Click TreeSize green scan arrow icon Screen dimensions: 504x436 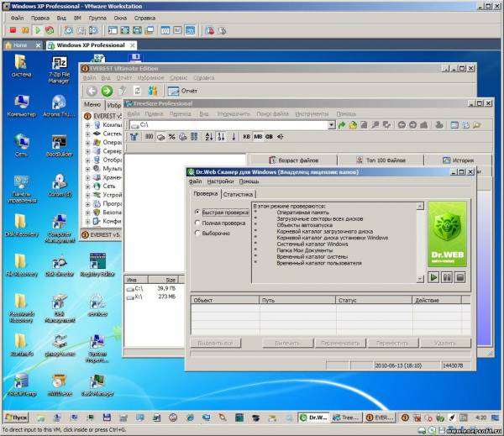pyautogui.click(x=341, y=125)
